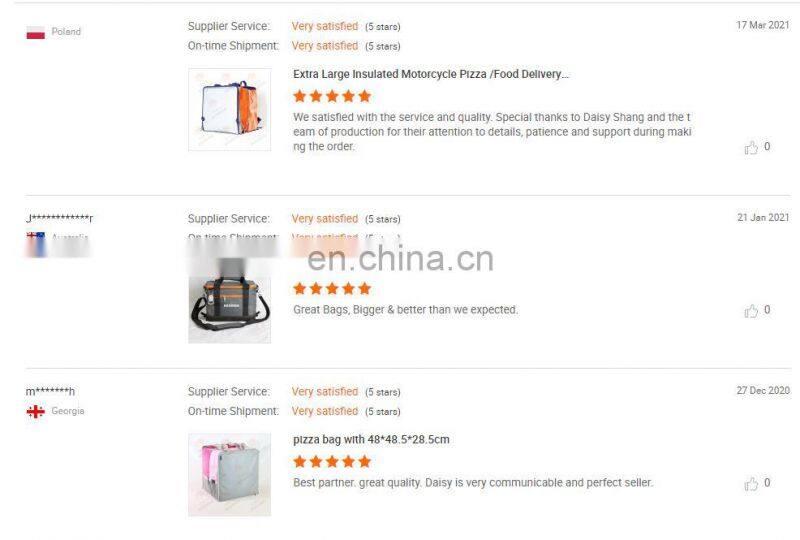This screenshot has width=800, height=540.
Task: Click the star rating above Best partner review
Action: 332,462
